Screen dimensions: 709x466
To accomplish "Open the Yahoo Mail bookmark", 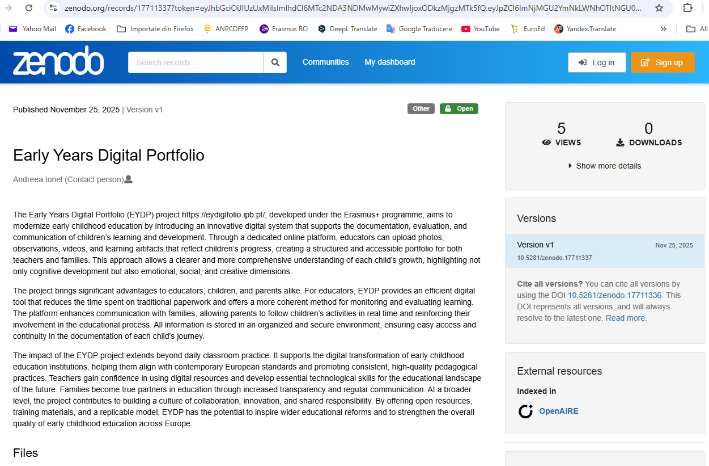I will pyautogui.click(x=33, y=29).
